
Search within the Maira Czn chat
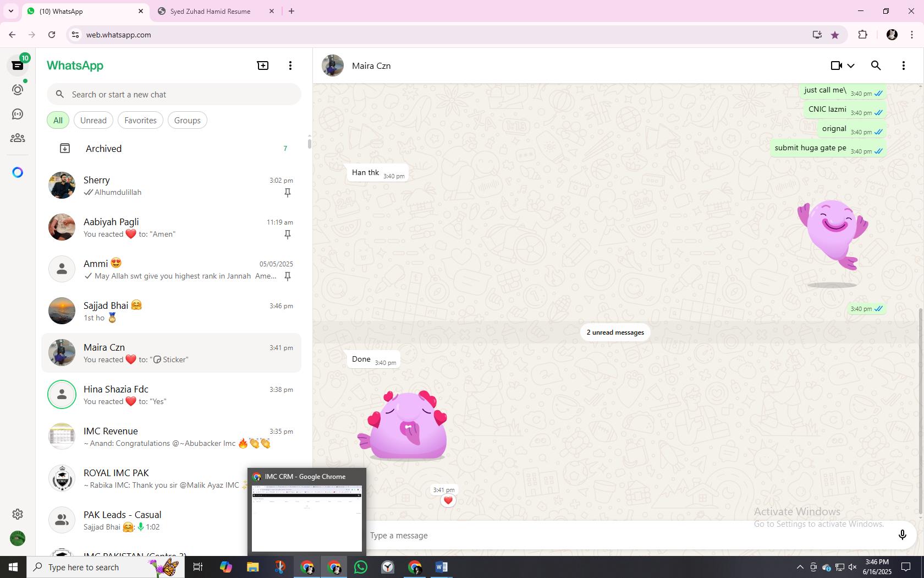pos(876,66)
